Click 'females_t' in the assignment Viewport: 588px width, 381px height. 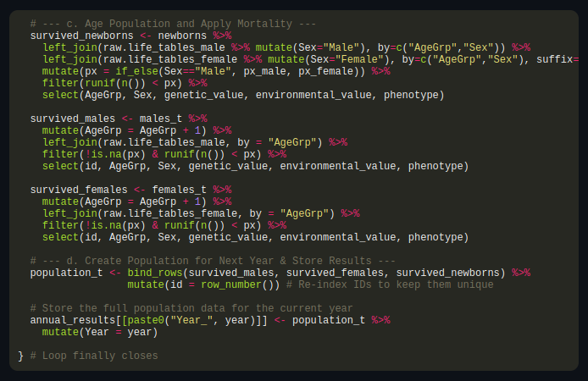[x=180, y=190]
